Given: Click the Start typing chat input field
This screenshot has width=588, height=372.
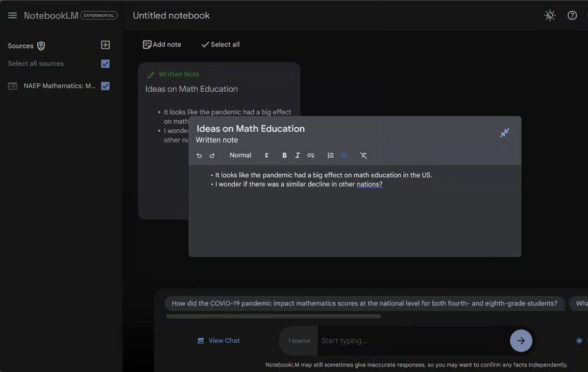Looking at the screenshot, I should 367,340.
